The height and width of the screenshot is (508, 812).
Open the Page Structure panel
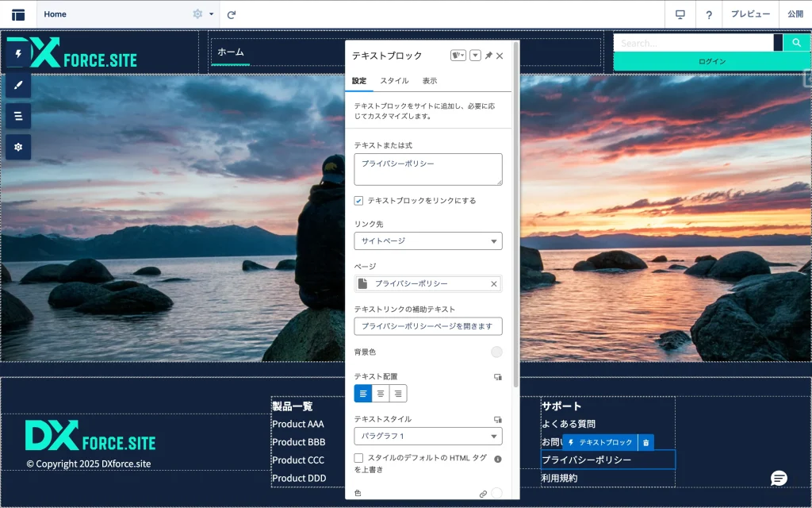point(18,116)
